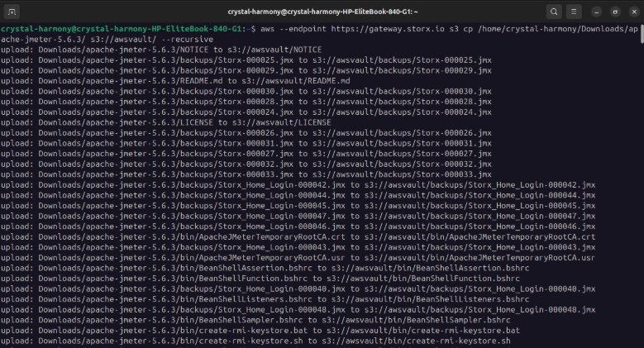Click the Storx-000030.jmx upload line
644x348 pixels.
(x=246, y=91)
